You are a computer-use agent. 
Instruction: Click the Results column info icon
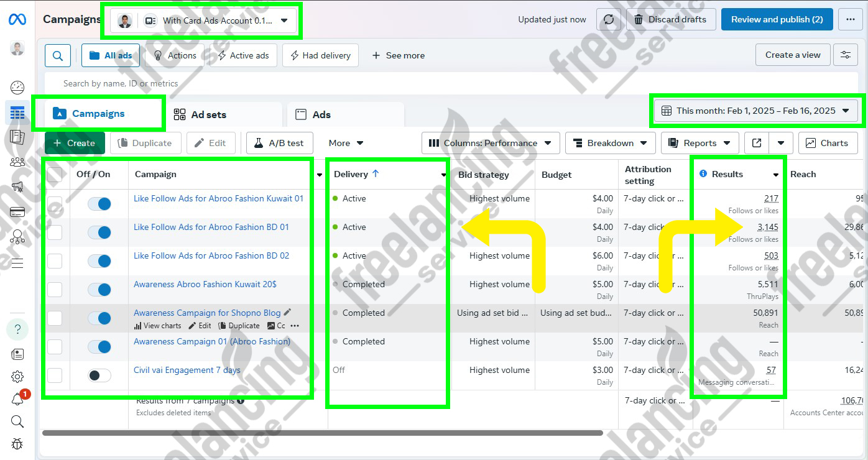[x=703, y=174]
